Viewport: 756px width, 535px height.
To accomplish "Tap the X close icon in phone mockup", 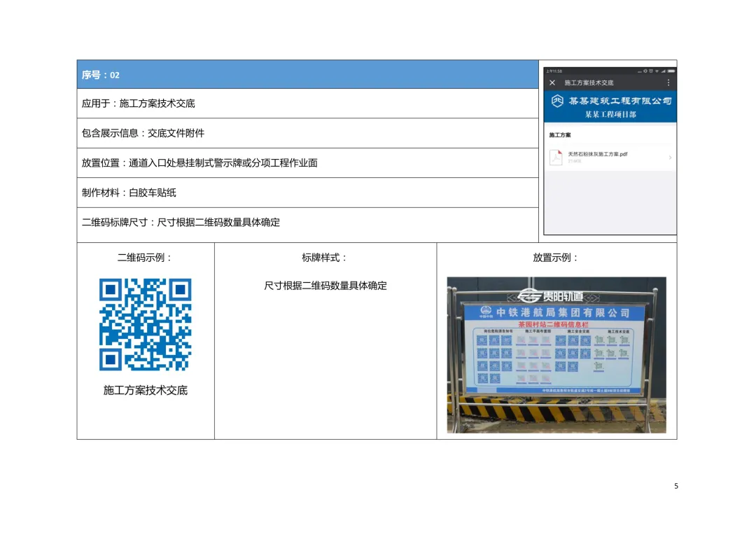I will (x=552, y=83).
